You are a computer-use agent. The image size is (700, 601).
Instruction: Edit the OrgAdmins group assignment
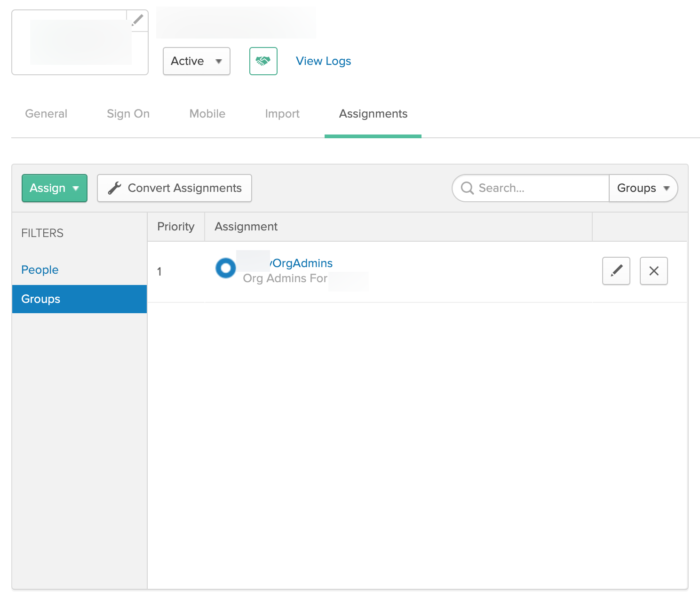(616, 271)
